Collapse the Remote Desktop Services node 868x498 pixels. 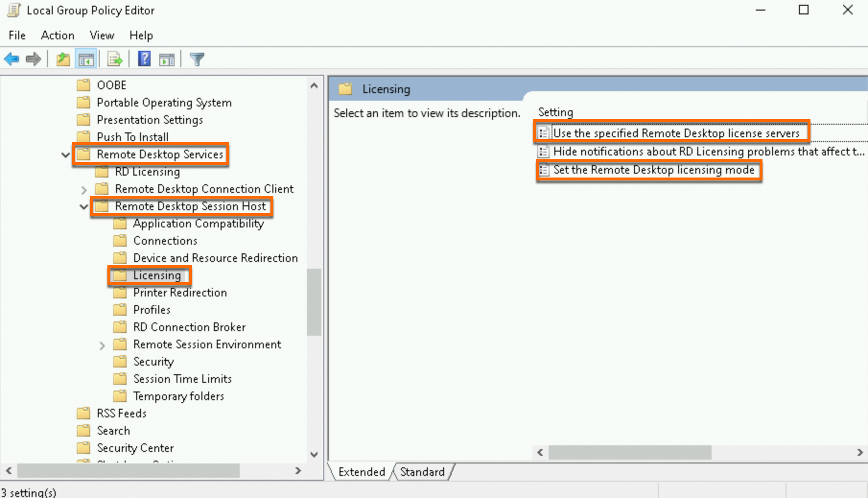point(66,155)
